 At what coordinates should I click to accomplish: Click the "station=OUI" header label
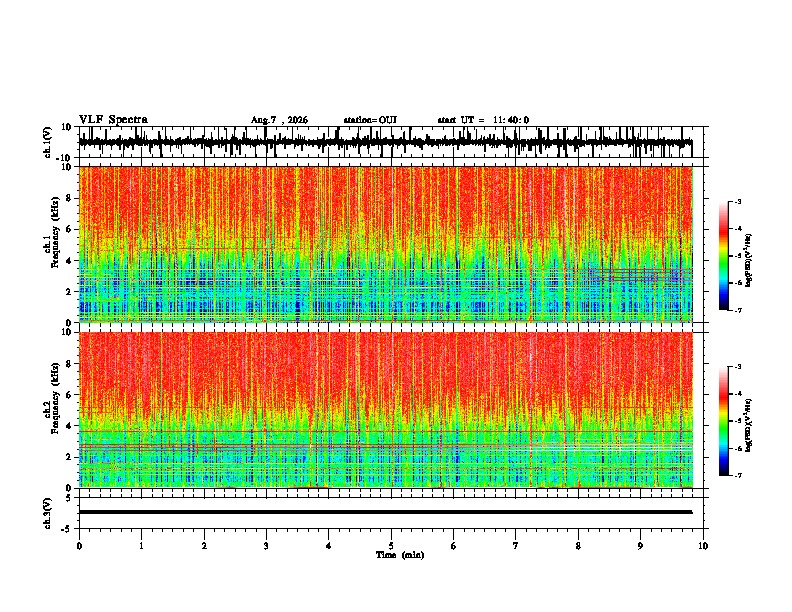(370, 120)
